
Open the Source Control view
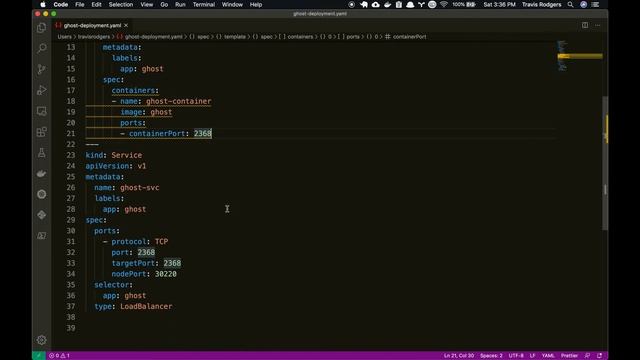(42, 69)
